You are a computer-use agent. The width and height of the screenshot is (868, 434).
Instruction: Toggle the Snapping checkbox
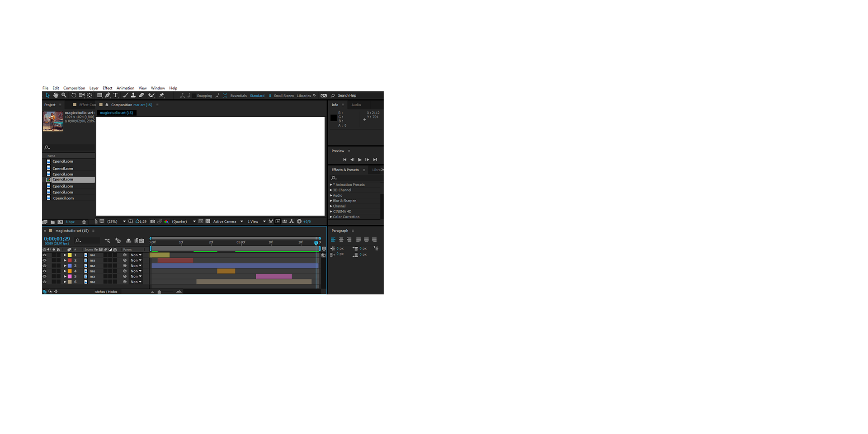pyautogui.click(x=193, y=95)
